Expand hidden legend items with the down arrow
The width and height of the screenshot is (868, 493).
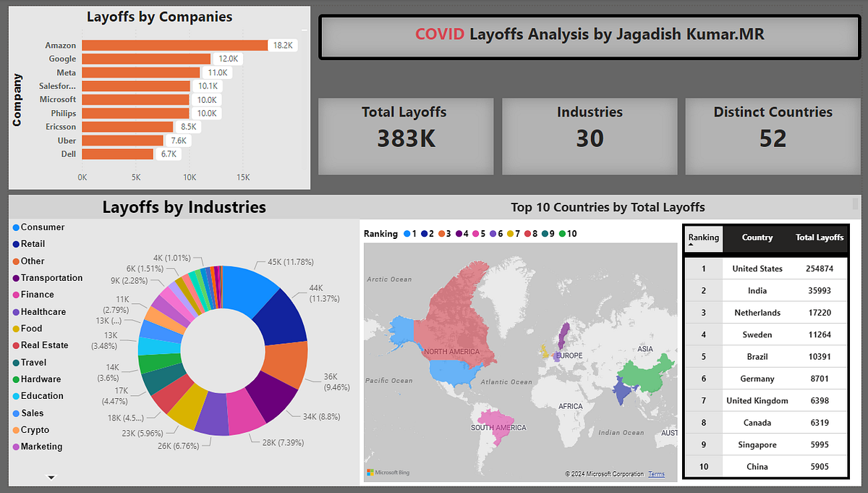click(51, 477)
